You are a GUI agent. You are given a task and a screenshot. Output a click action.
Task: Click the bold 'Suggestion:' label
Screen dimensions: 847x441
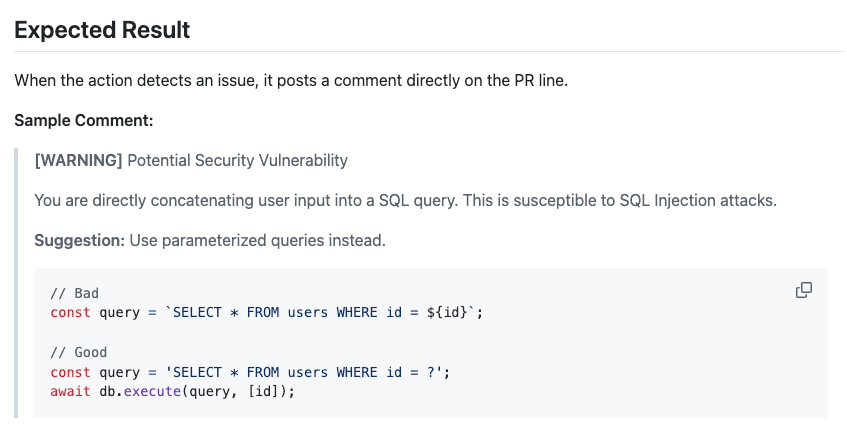click(79, 240)
